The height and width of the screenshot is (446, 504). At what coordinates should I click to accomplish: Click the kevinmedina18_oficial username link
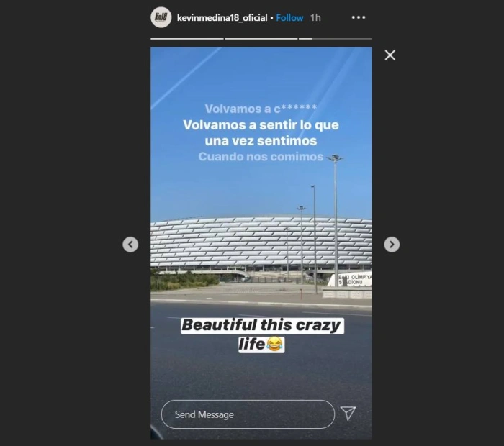click(x=222, y=18)
